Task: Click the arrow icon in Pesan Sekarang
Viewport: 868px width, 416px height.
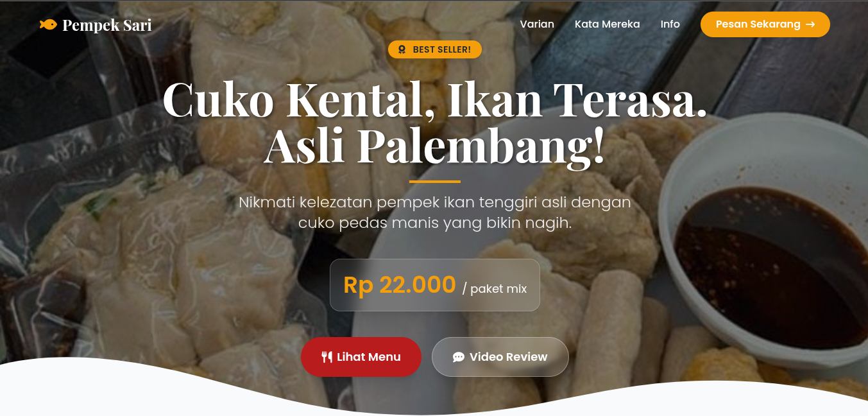Action: (810, 24)
